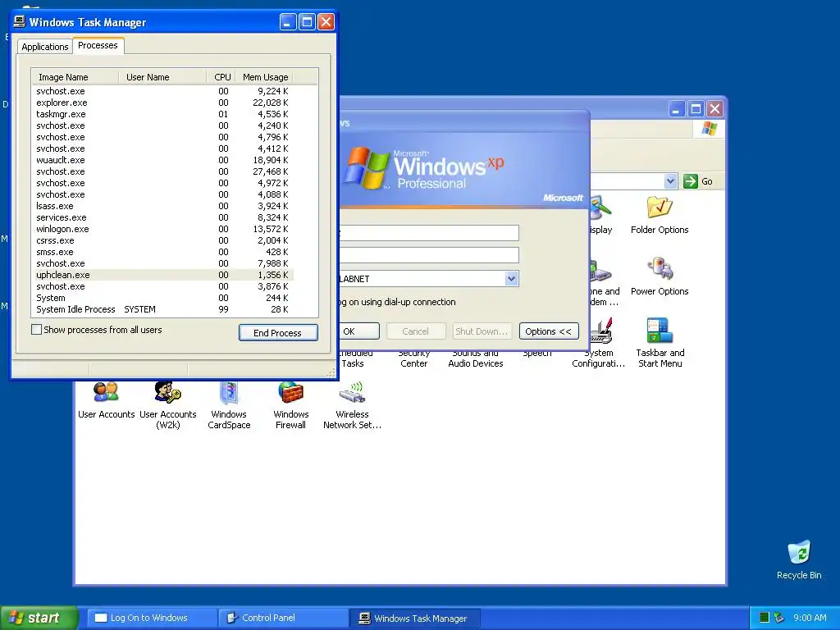Open the User Accounts icon with two people

click(x=106, y=399)
